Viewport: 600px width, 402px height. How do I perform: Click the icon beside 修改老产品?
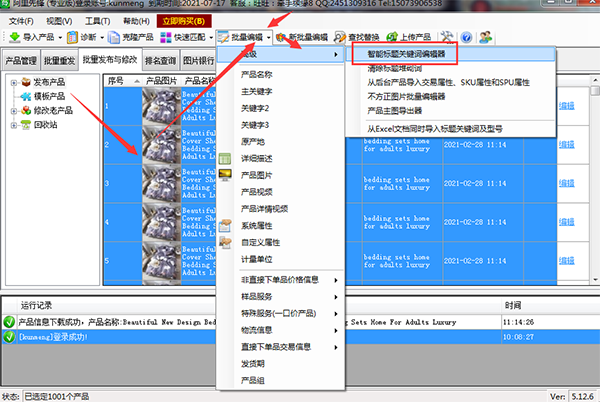(x=26, y=111)
